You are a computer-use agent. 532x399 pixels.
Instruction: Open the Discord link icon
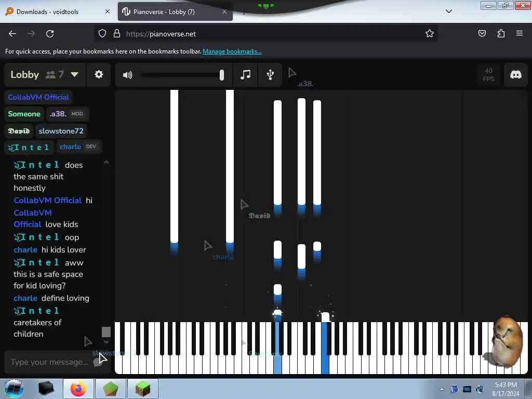point(516,74)
